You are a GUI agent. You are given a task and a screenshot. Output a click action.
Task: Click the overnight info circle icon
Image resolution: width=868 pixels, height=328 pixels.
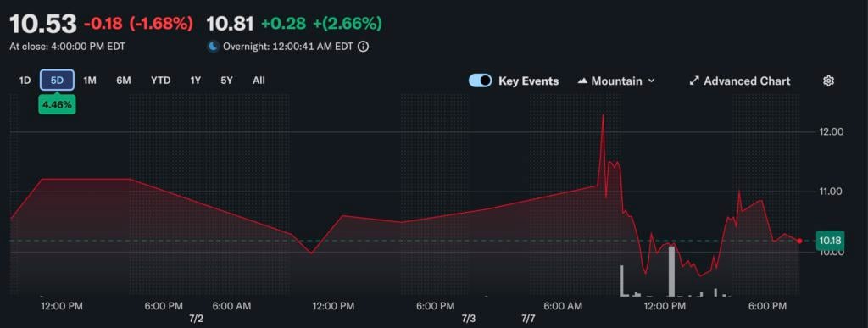tap(363, 47)
